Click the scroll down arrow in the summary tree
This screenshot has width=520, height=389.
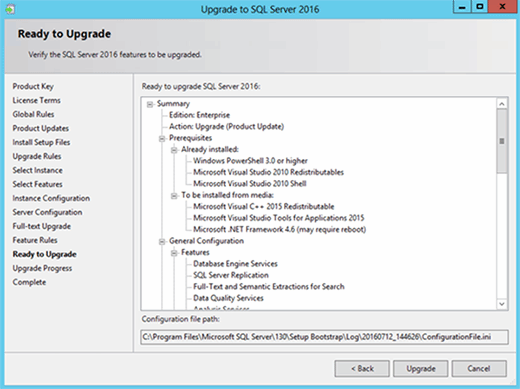502,304
